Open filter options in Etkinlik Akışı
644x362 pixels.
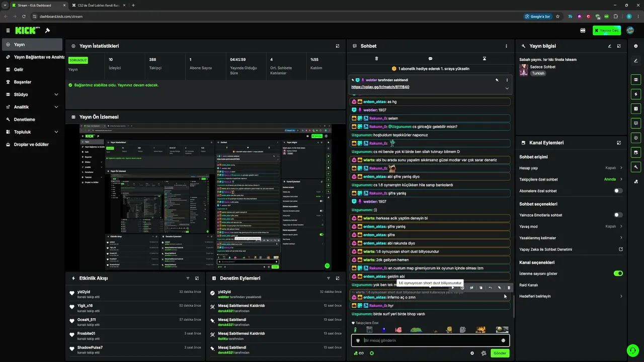188,278
